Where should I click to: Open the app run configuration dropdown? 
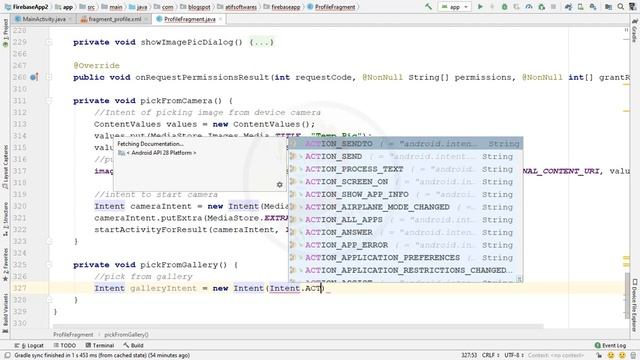455,7
